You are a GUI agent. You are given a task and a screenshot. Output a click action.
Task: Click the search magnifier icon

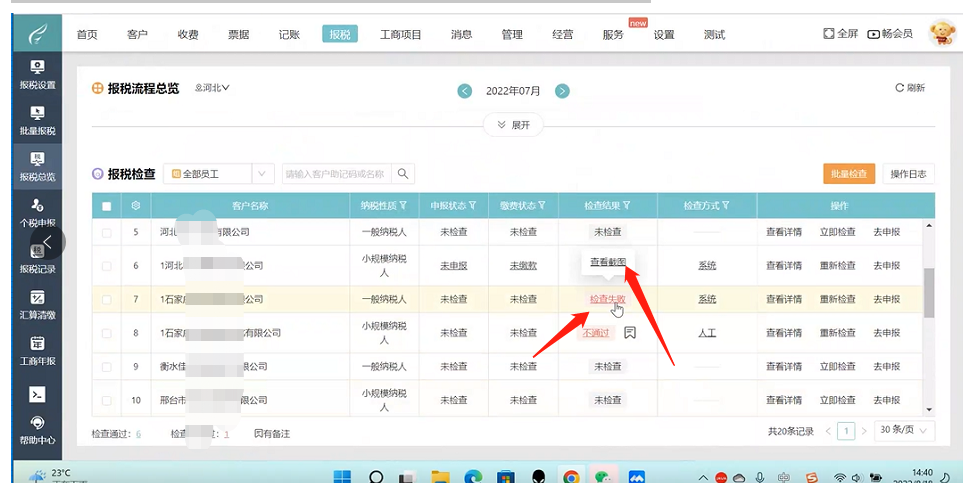point(403,174)
